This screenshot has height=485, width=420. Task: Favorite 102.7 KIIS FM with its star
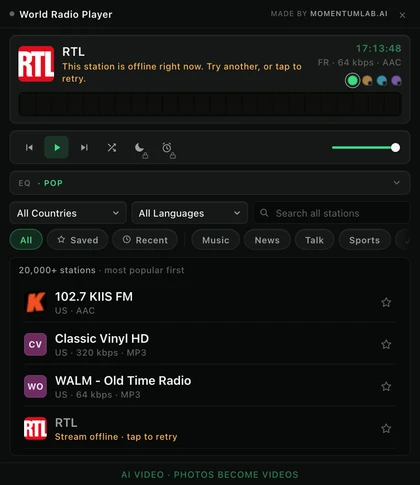tap(386, 302)
